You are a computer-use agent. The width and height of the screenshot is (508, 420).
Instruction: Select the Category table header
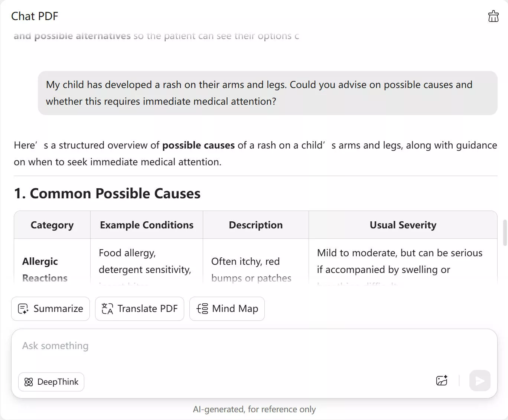[52, 225]
